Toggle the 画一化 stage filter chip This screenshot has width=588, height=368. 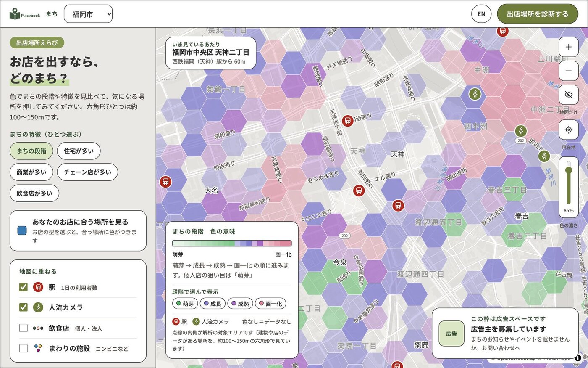(270, 303)
